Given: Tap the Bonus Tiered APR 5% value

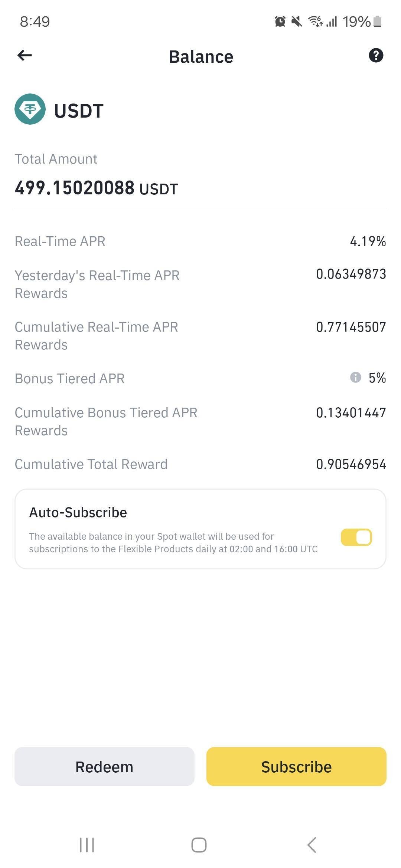Looking at the screenshot, I should click(x=377, y=378).
